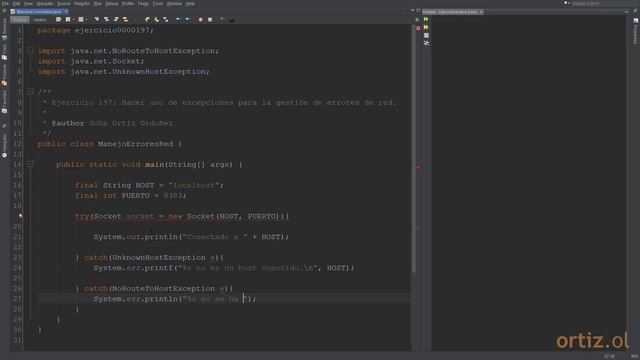Collapse the main method fold at line 14
Viewport: 640px width, 360px height.
click(30, 164)
